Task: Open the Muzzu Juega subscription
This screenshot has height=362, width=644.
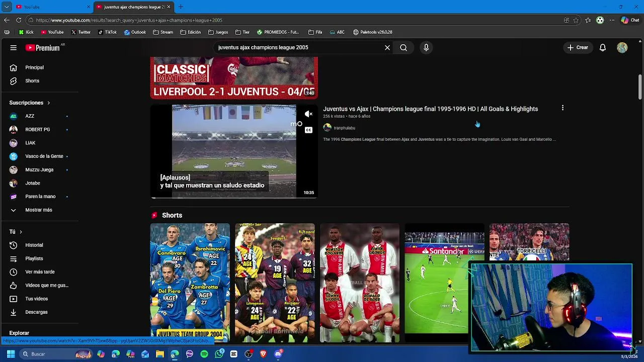Action: (39, 170)
